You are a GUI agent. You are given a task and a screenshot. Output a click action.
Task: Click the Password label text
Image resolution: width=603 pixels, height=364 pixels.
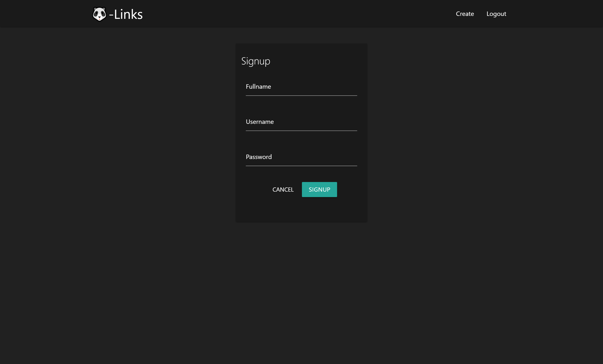(x=259, y=157)
